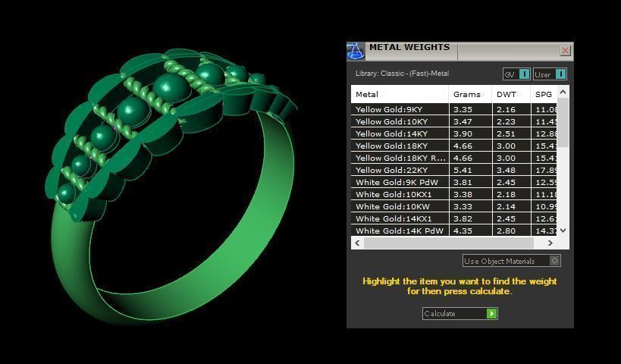The image size is (621, 364).
Task: Click the table's vertical scroll up arrow
Action: [x=563, y=92]
